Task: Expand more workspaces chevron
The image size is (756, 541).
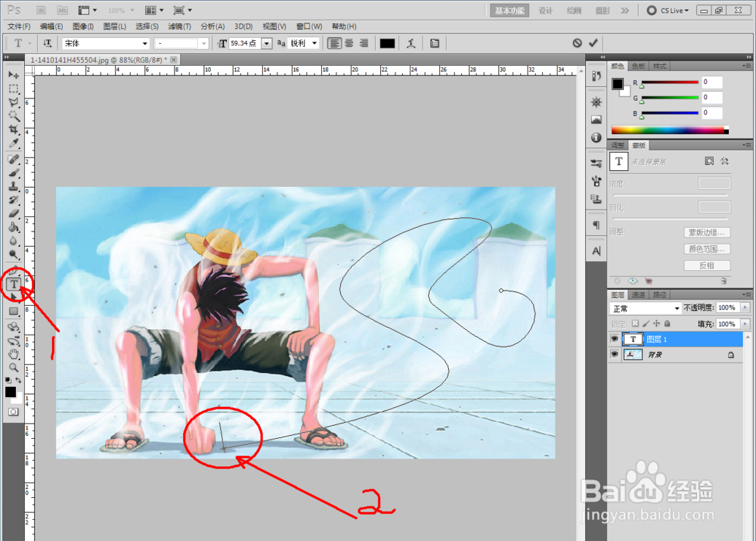Action: 625,10
